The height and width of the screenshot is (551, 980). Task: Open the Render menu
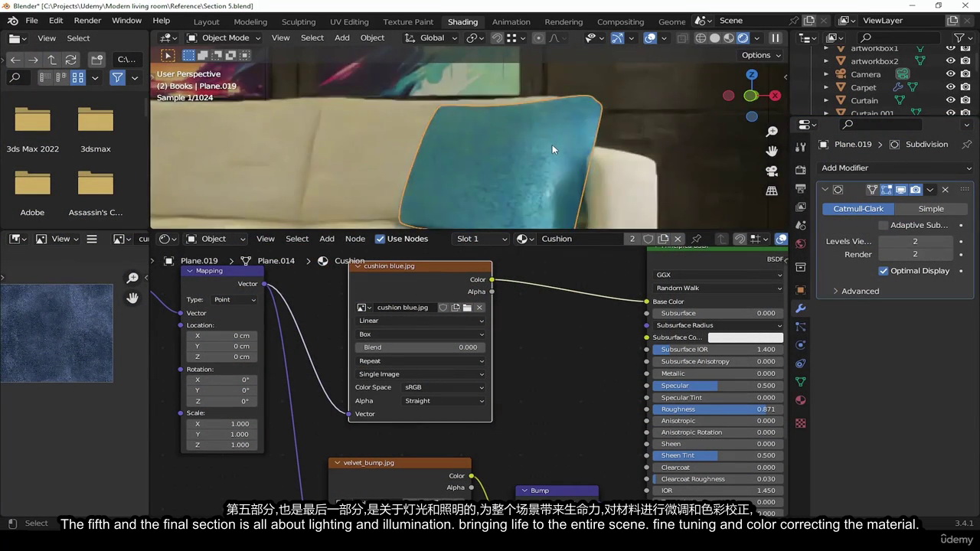87,21
